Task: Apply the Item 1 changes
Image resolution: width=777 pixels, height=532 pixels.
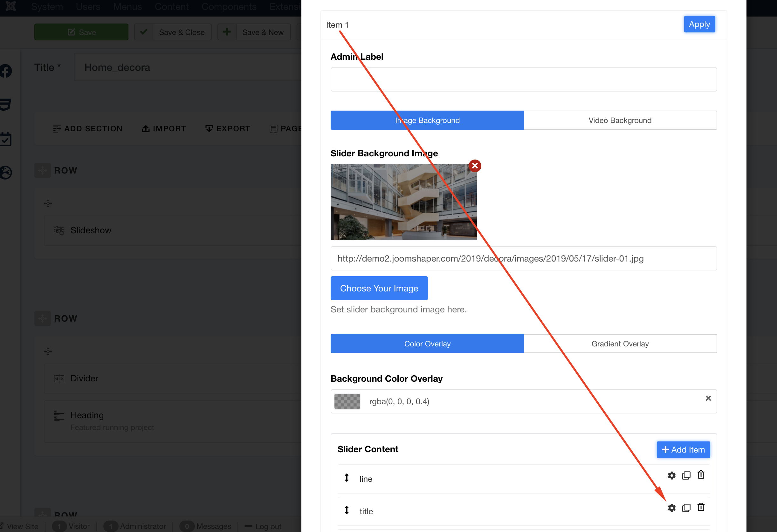Action: click(x=699, y=24)
